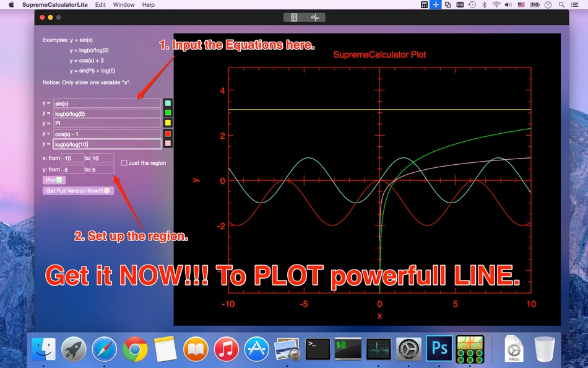Click the Plot button

coord(54,180)
